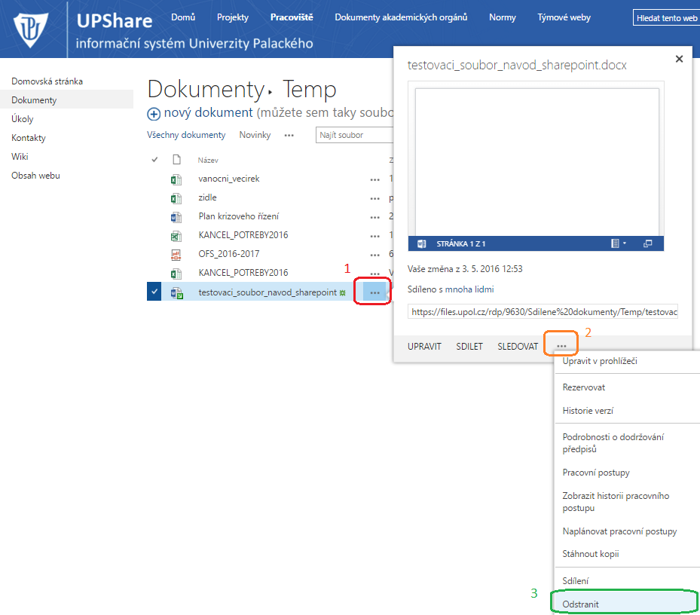Click the Excel icon beside vanocni_vecirek
Image resolution: width=700 pixels, height=615 pixels.
[176, 179]
